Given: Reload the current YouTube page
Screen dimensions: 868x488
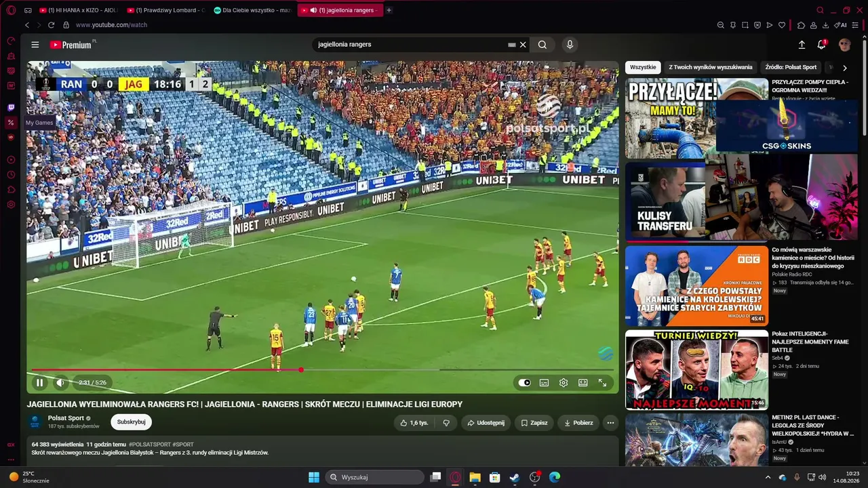Looking at the screenshot, I should 51,25.
